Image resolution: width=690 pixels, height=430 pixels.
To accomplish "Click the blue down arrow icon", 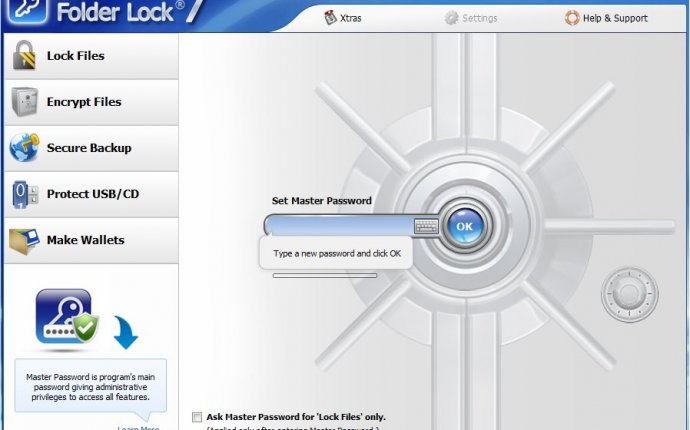I will (x=126, y=332).
